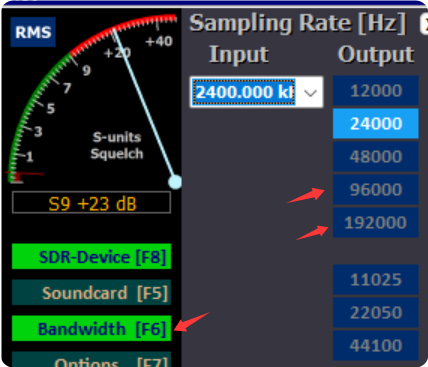Select 44100 output sampling rate

click(x=376, y=345)
